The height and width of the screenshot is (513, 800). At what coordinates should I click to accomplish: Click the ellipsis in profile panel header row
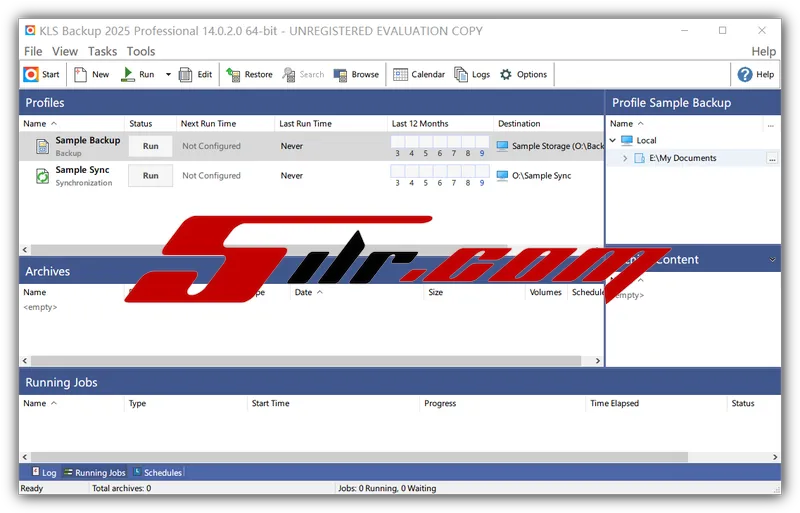point(770,124)
